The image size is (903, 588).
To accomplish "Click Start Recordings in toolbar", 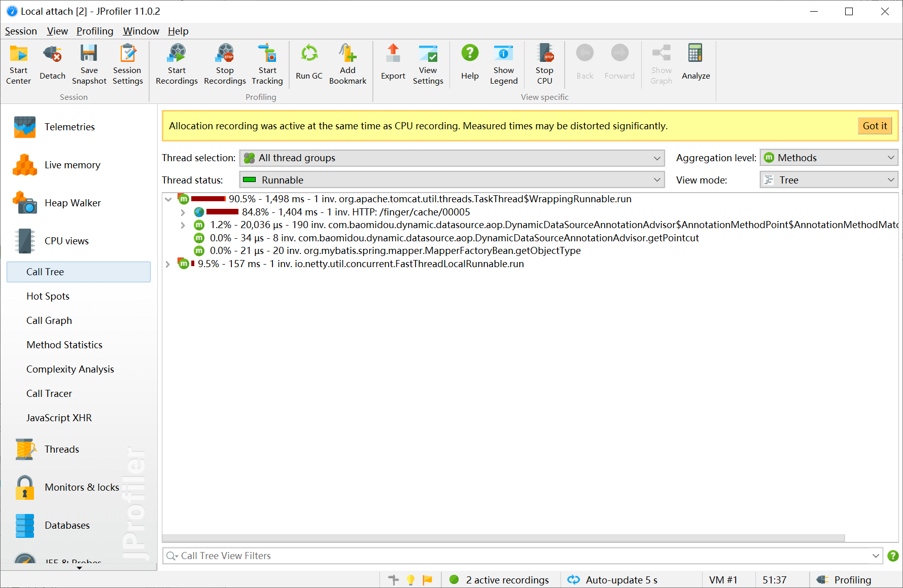I will click(177, 65).
